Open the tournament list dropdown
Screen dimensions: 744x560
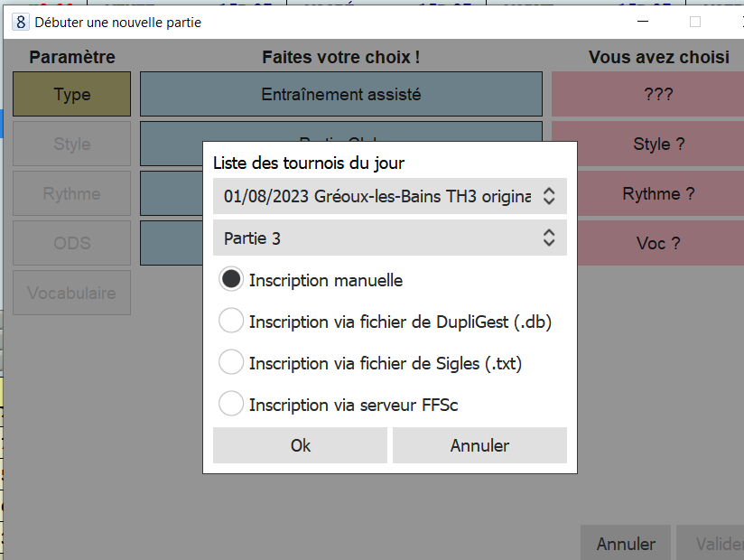[389, 197]
